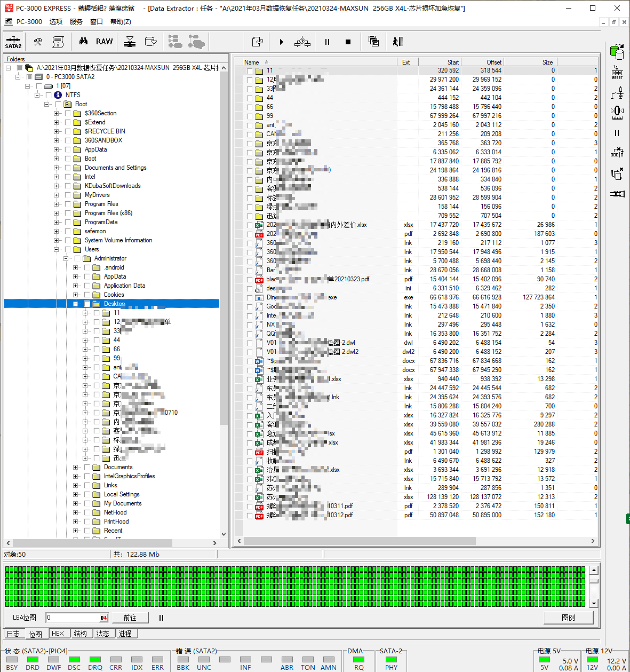Open the hammer-and-wrench utilities tool
Image resolution: width=630 pixels, height=672 pixels.
pos(38,42)
